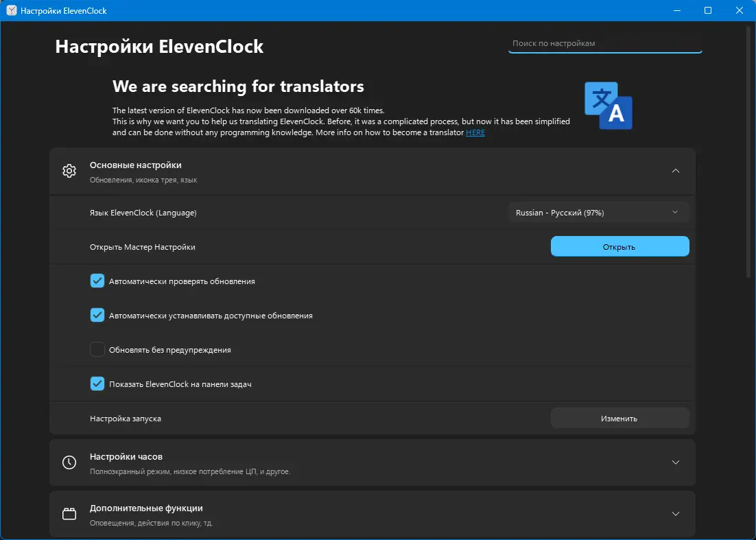Click the Открыть button for setup wizard
Viewport: 756px width, 540px height.
click(x=619, y=246)
